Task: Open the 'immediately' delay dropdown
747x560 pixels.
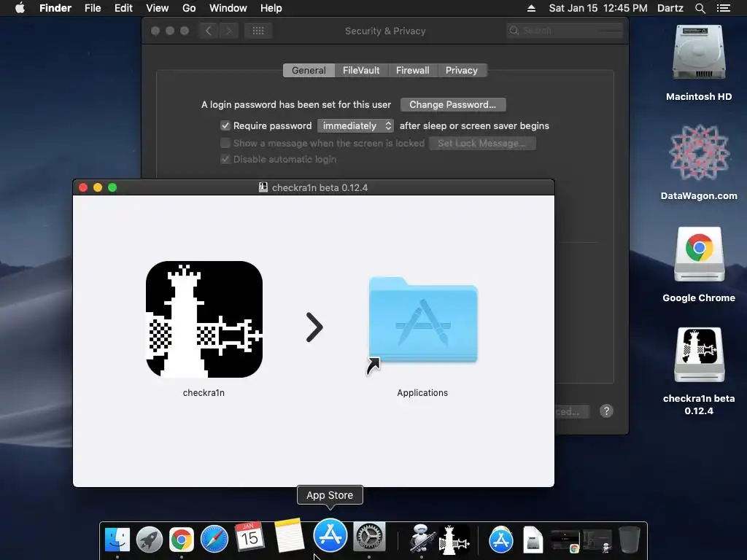Action: click(x=355, y=125)
